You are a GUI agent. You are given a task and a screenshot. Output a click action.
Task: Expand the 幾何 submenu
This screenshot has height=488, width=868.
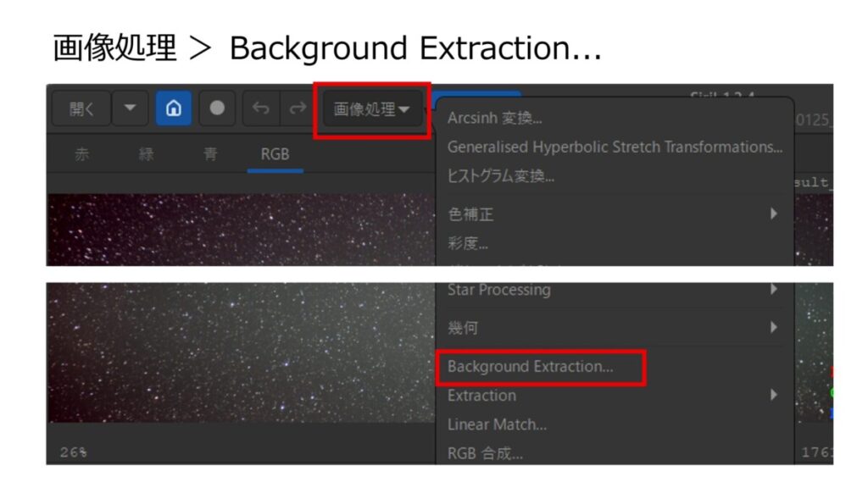[x=615, y=328]
